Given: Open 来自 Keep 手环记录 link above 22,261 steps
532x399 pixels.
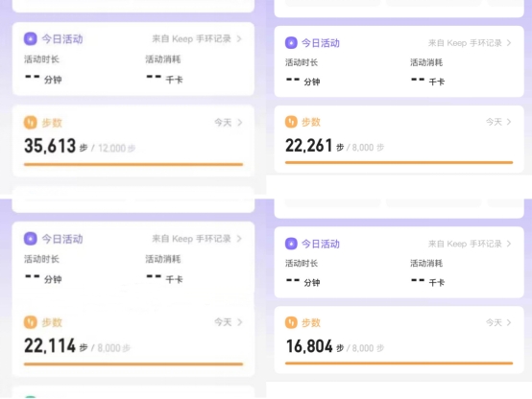Looking at the screenshot, I should 470,43.
